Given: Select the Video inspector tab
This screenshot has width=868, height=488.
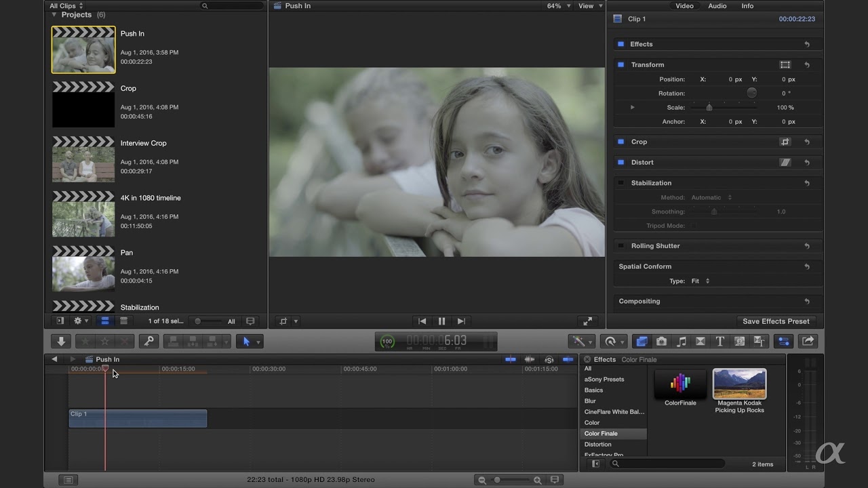Looking at the screenshot, I should [x=684, y=5].
